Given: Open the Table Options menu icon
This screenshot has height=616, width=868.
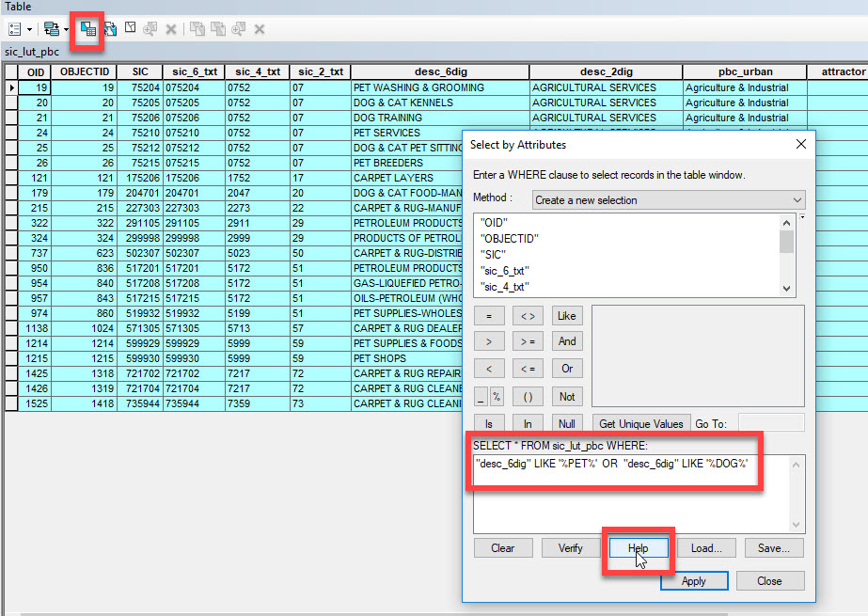Looking at the screenshot, I should point(15,29).
